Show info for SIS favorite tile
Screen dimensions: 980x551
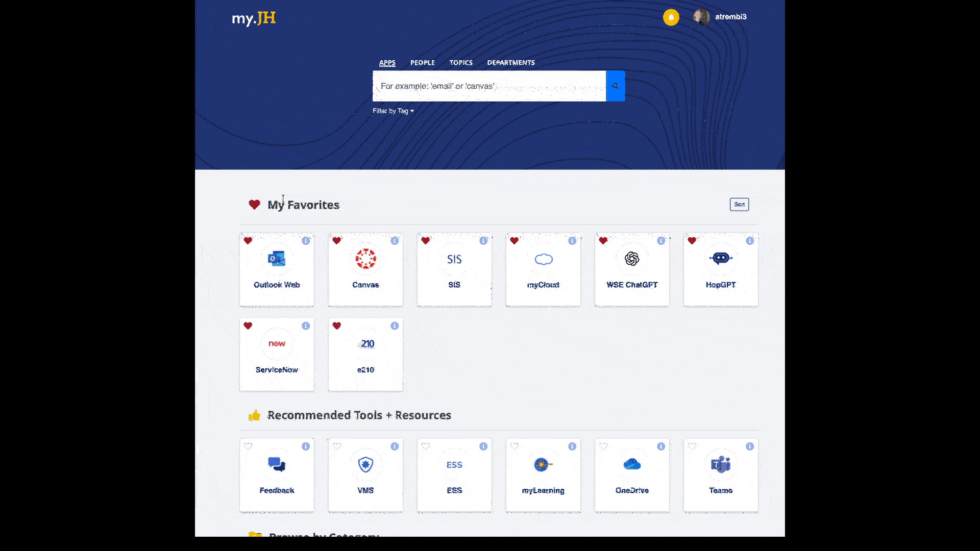point(483,241)
